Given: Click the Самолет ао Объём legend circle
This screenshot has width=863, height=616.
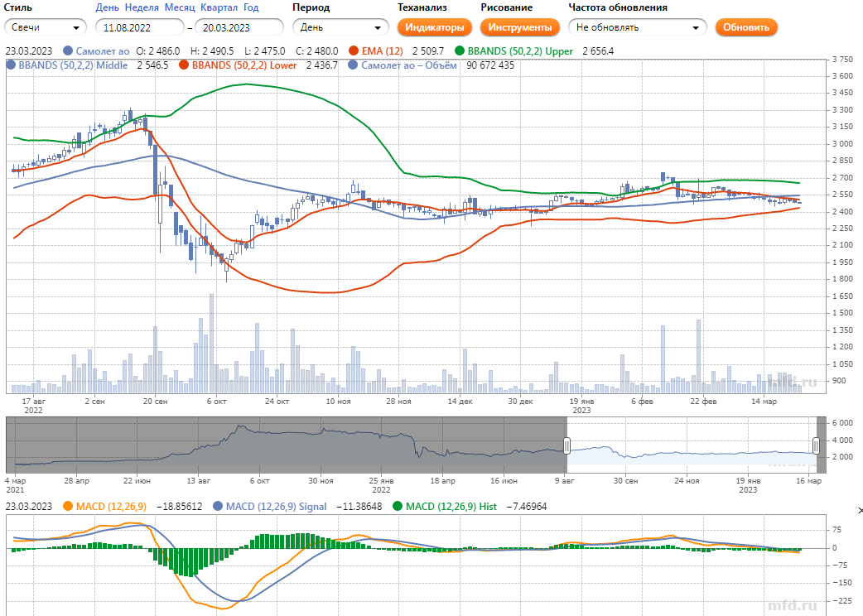Looking at the screenshot, I should [x=354, y=65].
